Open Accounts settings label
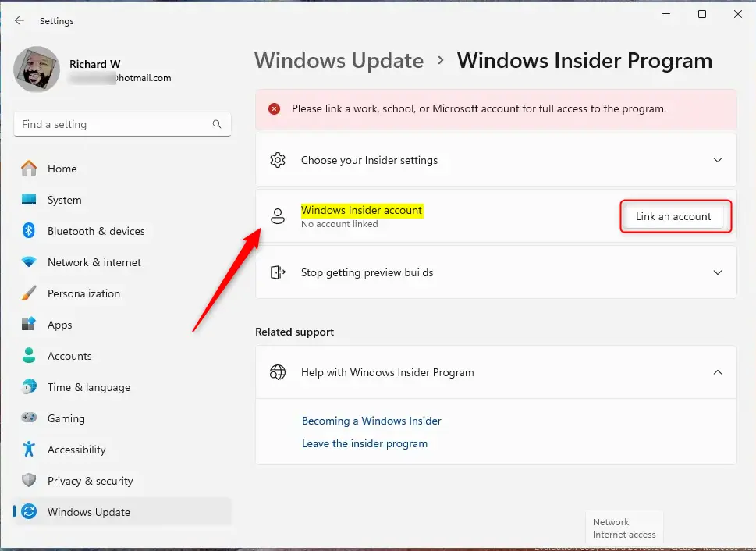This screenshot has height=551, width=756. pyautogui.click(x=69, y=356)
